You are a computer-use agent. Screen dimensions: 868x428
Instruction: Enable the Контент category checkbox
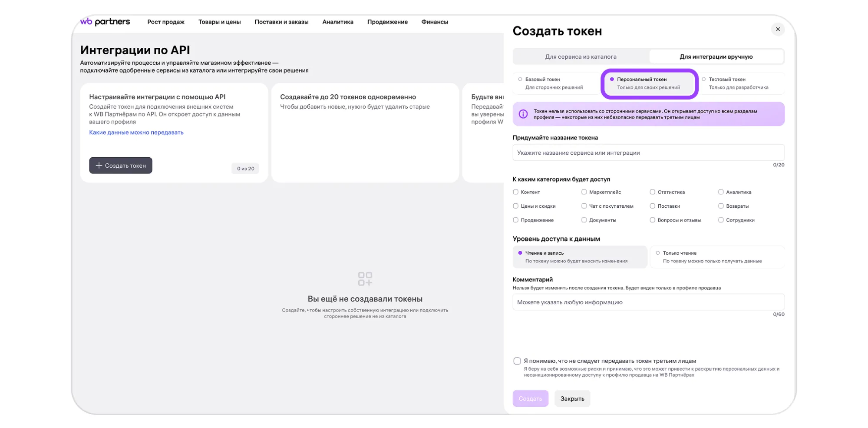pos(516,192)
